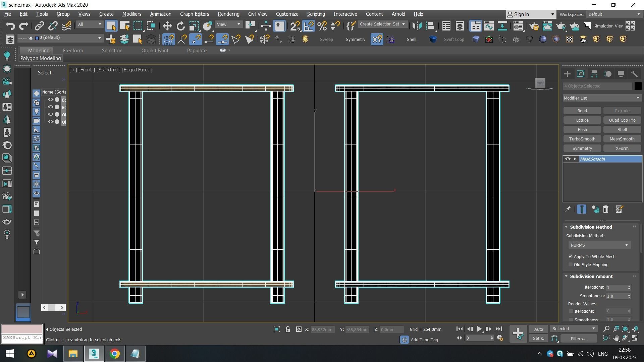Open the Create command panel plus icon

coord(567,74)
